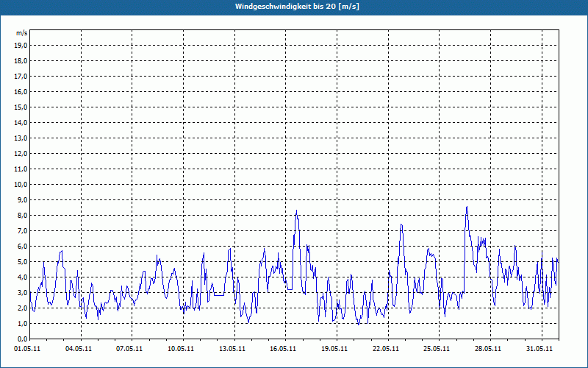Click the 16.05.11 date label
Viewport: 588px width, 368px height.
(x=283, y=348)
